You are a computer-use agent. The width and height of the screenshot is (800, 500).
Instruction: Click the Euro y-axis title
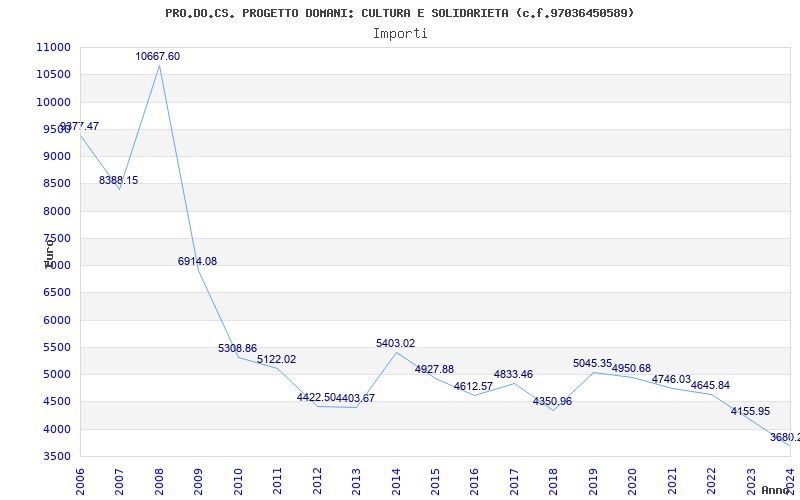pos(49,253)
